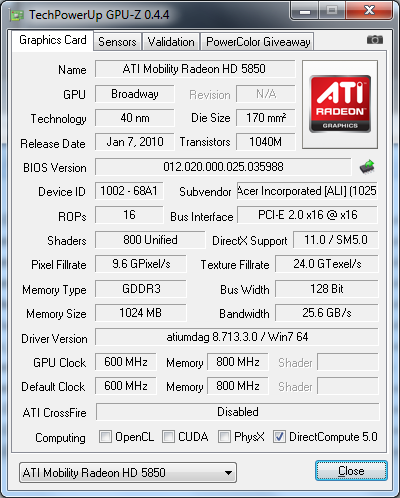
Task: Click the Device ID value 1002 - 68A1
Action: click(x=129, y=191)
